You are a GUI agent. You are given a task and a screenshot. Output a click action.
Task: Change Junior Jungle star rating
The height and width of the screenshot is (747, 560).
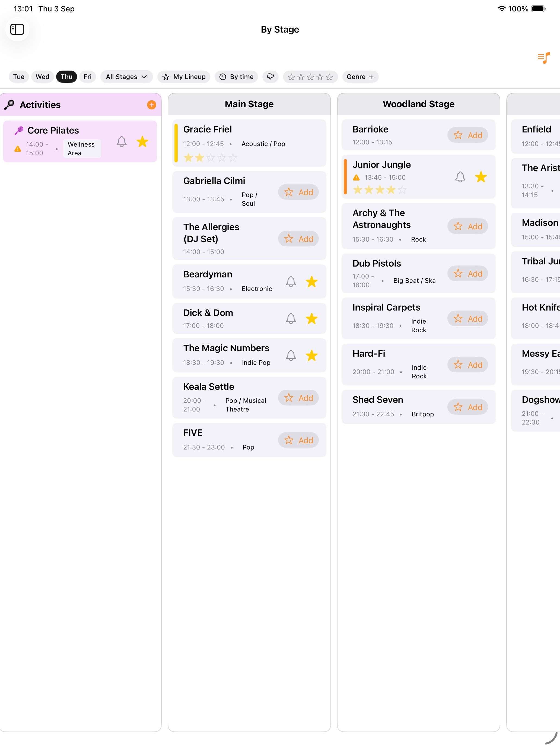click(x=380, y=189)
